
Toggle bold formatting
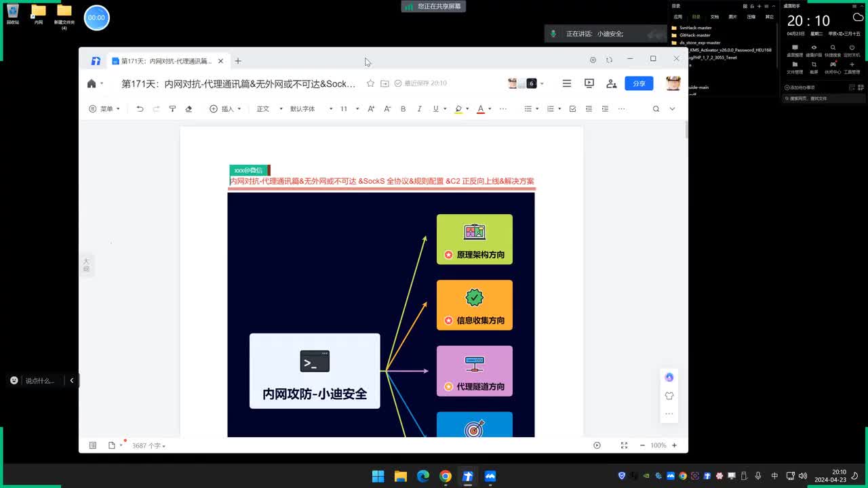click(403, 108)
